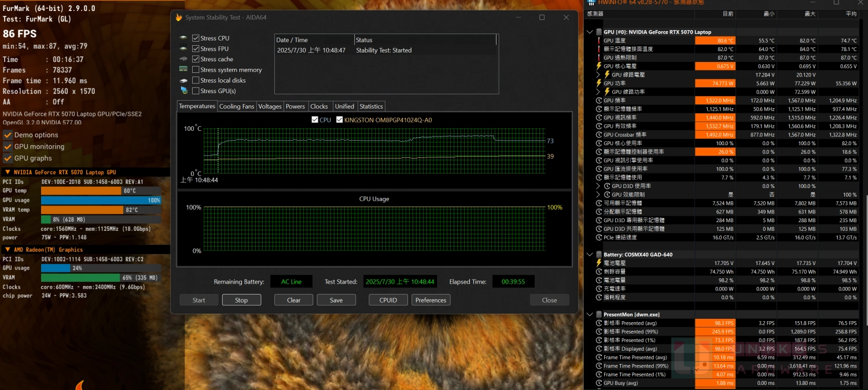Toggle FurMark GPU monitoring checkbox

pyautogui.click(x=8, y=146)
